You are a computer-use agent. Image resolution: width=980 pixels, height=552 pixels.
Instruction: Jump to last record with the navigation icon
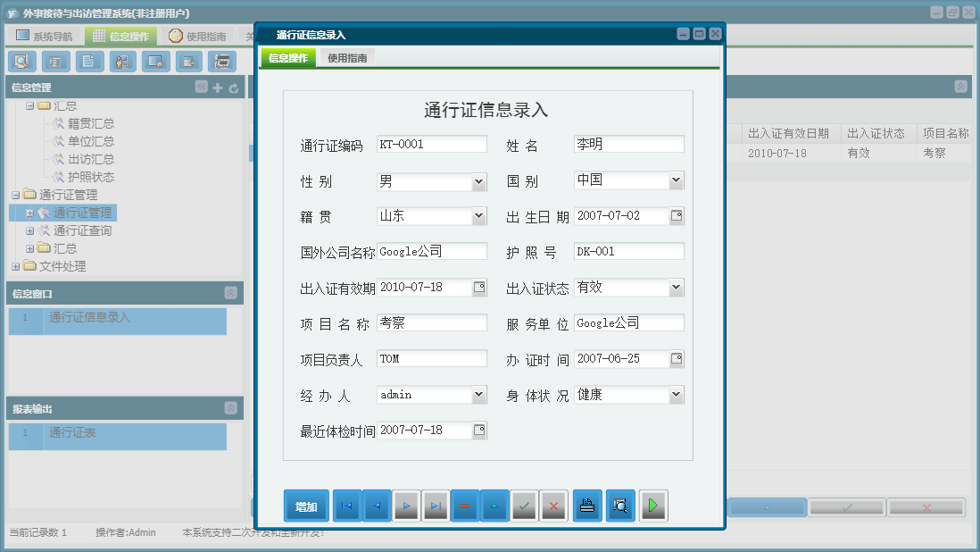click(436, 506)
